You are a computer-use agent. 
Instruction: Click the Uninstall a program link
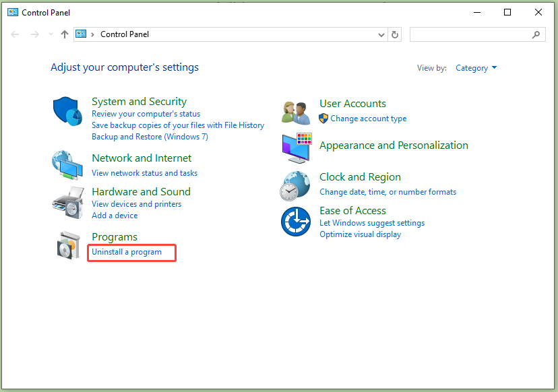127,252
